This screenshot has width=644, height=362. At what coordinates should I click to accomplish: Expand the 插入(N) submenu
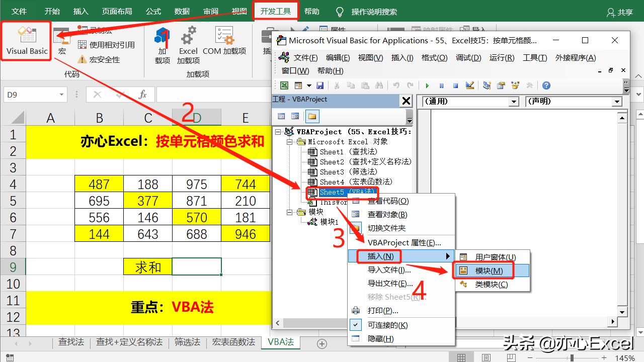401,256
